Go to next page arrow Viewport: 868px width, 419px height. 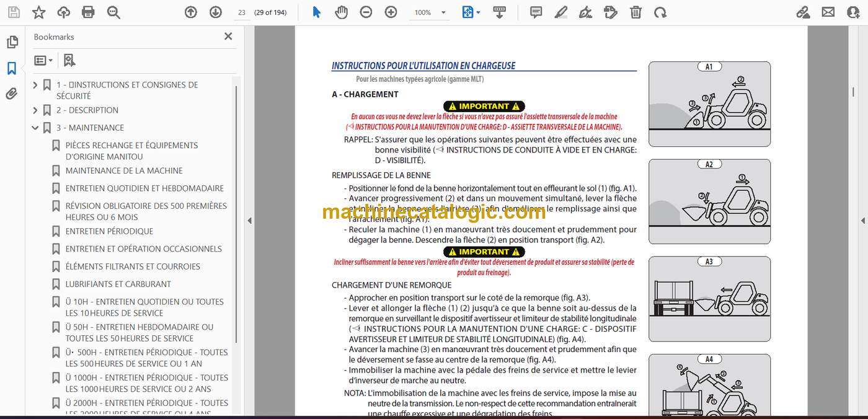coord(215,12)
